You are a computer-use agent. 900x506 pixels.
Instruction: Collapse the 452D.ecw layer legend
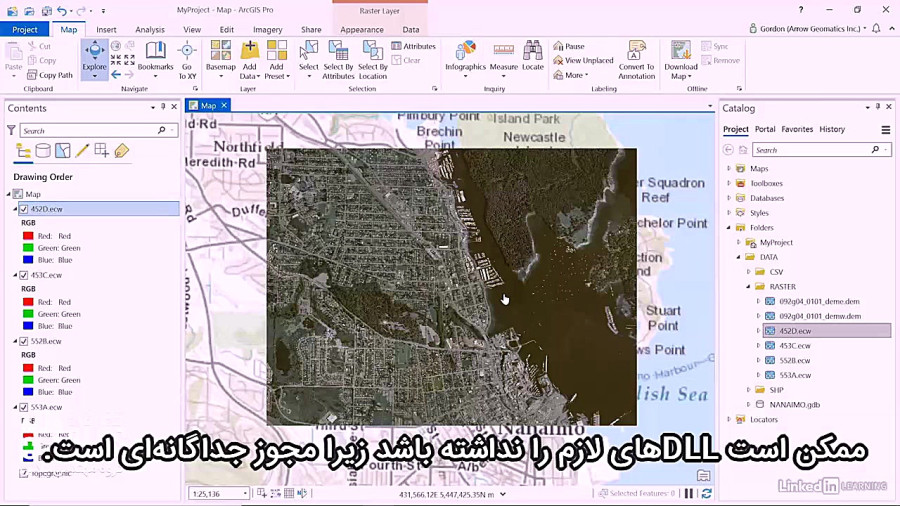pyautogui.click(x=15, y=209)
